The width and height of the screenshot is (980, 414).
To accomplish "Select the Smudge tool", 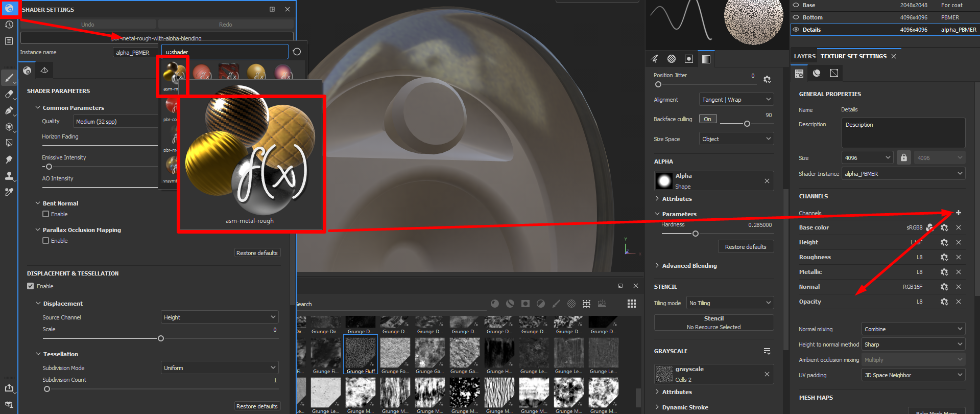I will 9,159.
